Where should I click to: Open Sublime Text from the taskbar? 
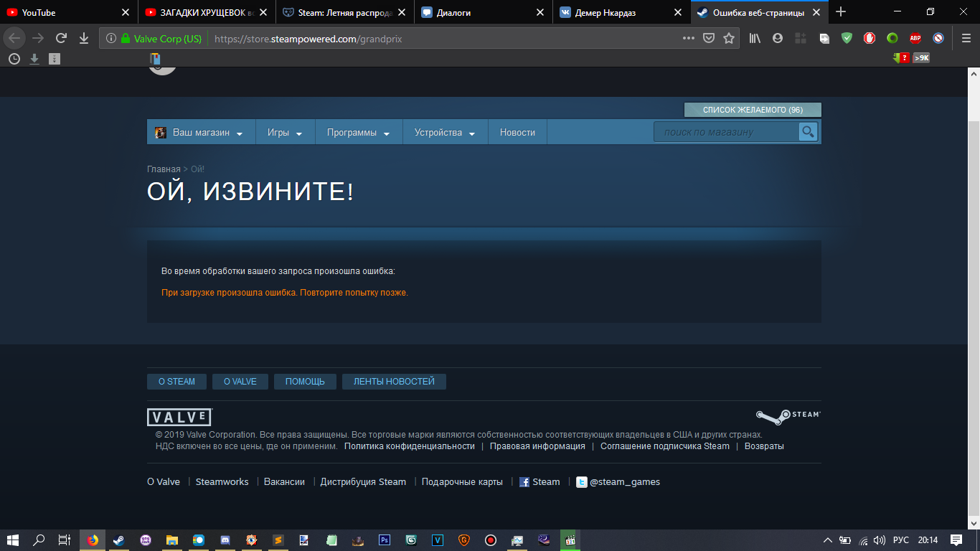278,540
